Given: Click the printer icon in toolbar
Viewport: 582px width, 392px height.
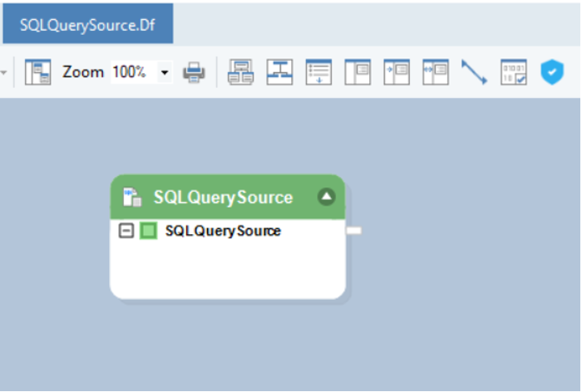Looking at the screenshot, I should click(x=194, y=73).
